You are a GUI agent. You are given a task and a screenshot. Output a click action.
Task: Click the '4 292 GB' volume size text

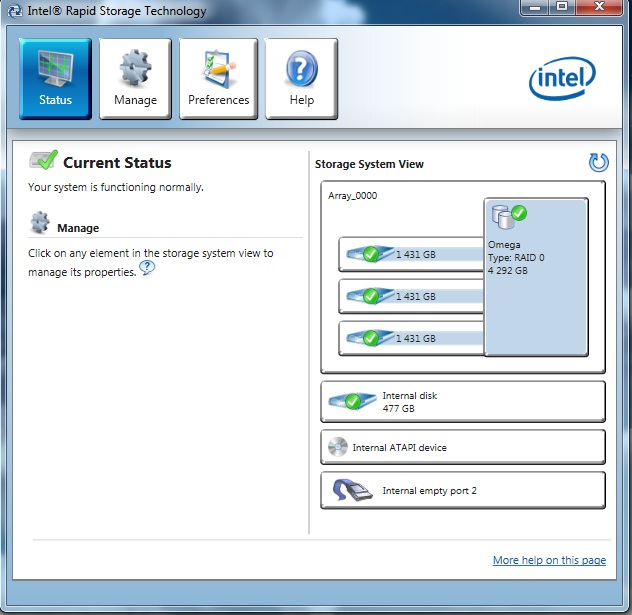point(507,270)
